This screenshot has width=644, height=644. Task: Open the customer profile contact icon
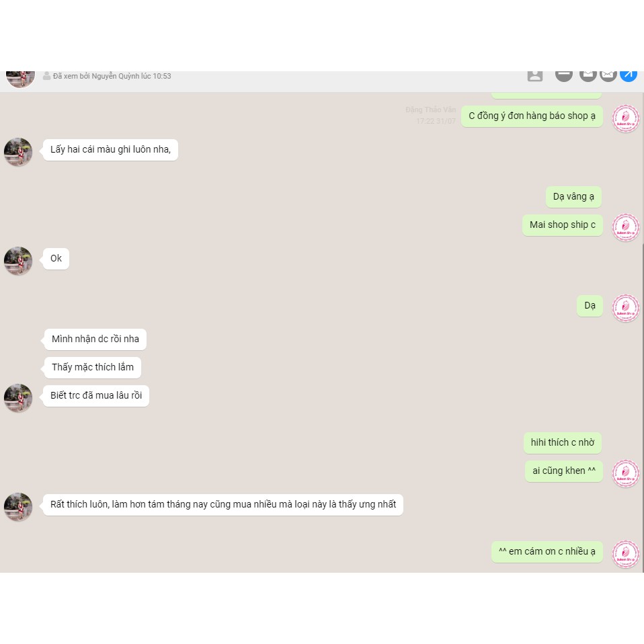click(534, 75)
